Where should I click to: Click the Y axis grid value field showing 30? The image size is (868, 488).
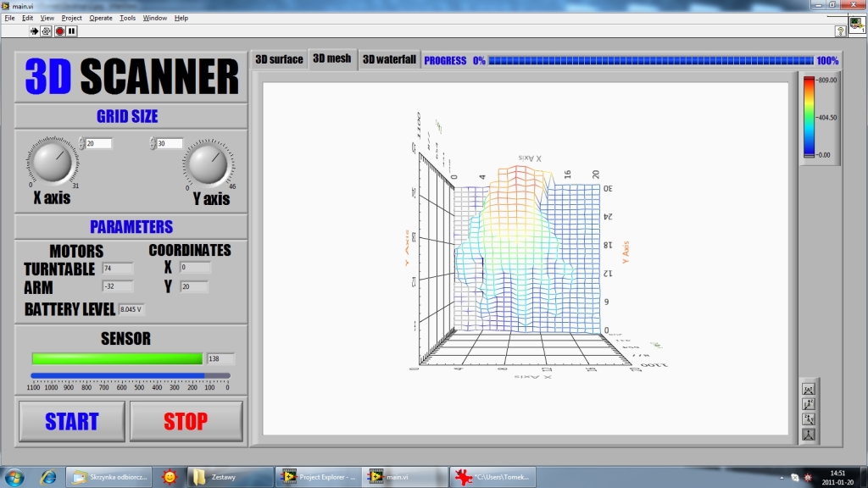click(x=170, y=143)
